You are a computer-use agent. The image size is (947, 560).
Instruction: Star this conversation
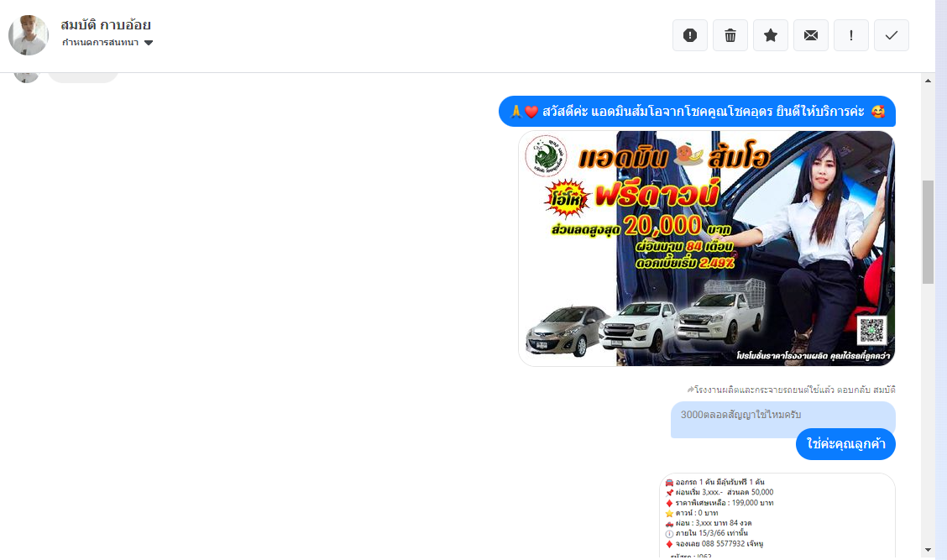point(771,35)
